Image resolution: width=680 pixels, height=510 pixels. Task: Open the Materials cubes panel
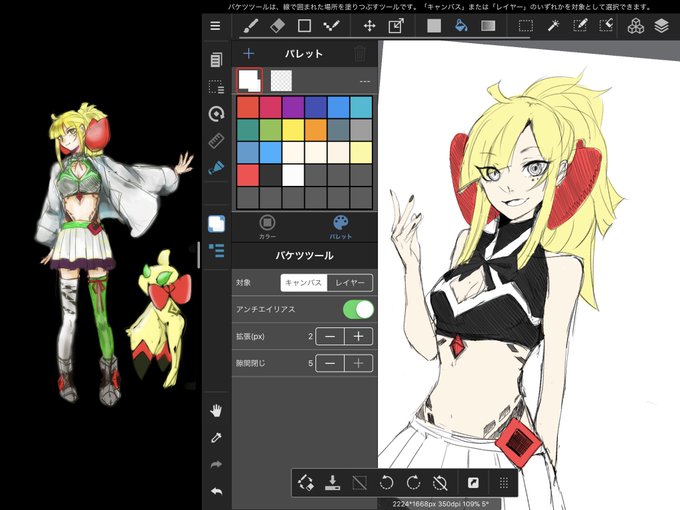pos(635,26)
